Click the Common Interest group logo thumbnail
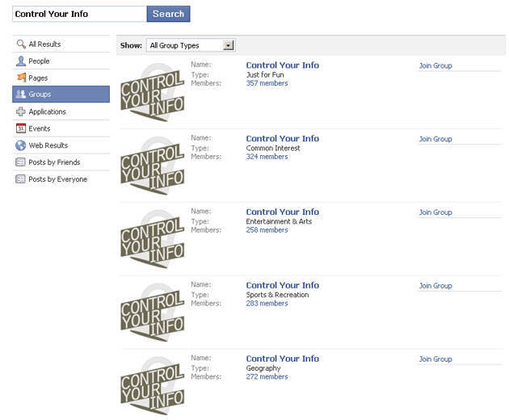The image size is (509, 420). [153, 166]
